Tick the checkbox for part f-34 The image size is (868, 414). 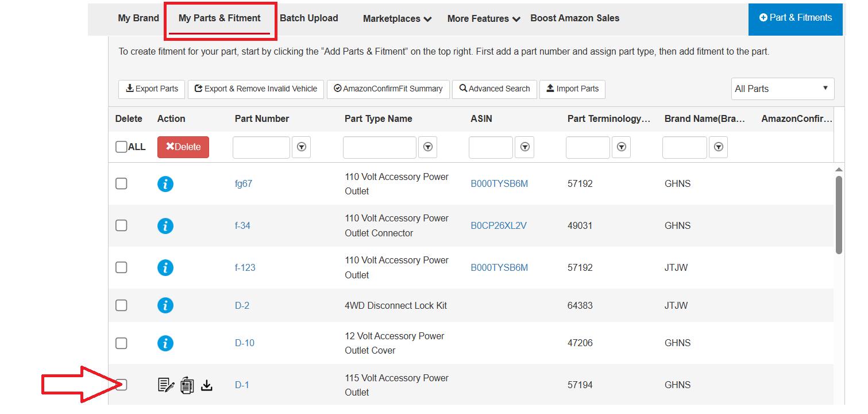coord(121,225)
